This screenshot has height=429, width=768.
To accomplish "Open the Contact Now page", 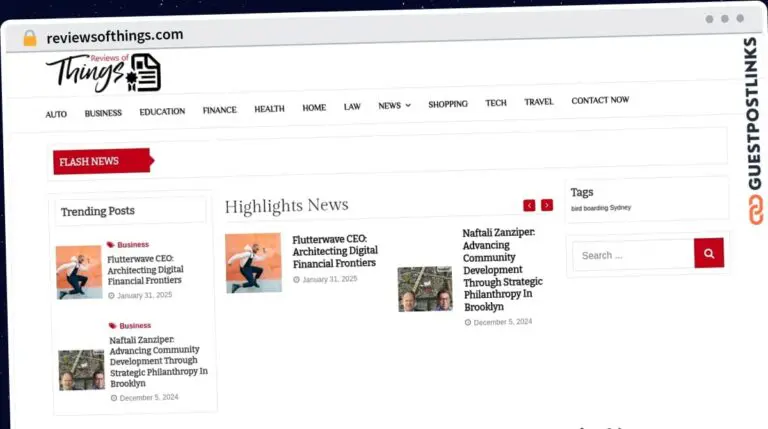I will [x=600, y=100].
